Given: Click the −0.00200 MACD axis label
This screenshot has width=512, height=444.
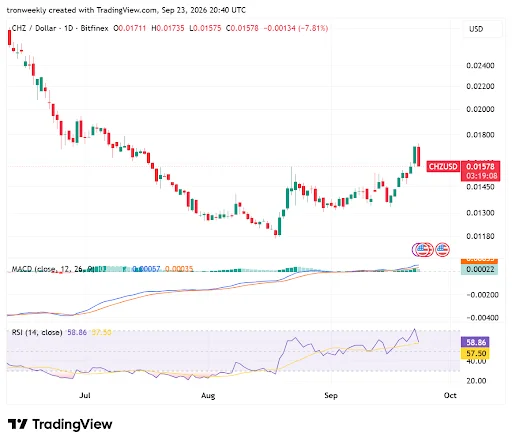Looking at the screenshot, I should coord(482,295).
